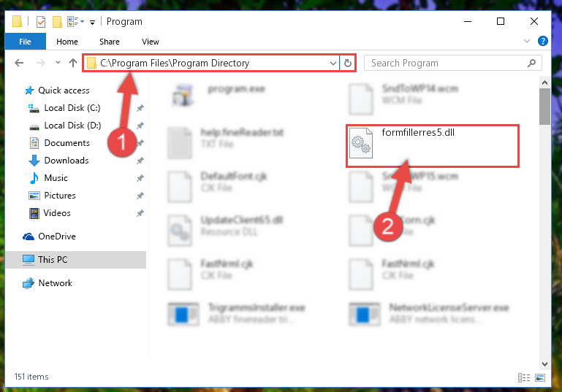Switch to details view button
Viewport: 562px width, 392px height.
pos(524,377)
